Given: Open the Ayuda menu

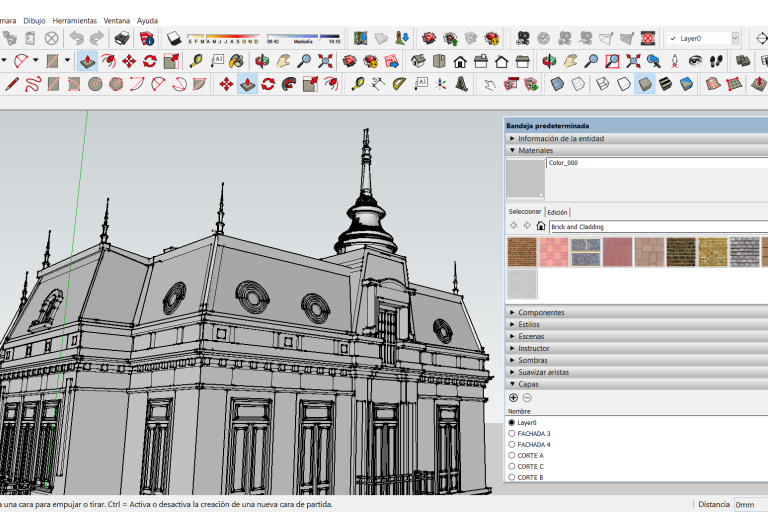Looking at the screenshot, I should [x=147, y=21].
